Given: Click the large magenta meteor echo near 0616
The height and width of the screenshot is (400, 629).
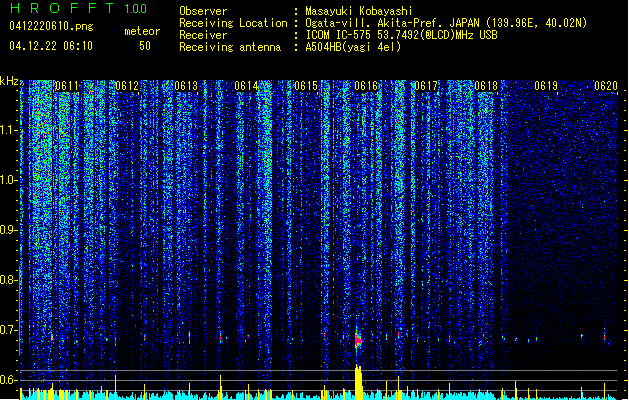Looking at the screenshot, I should coord(358,341).
